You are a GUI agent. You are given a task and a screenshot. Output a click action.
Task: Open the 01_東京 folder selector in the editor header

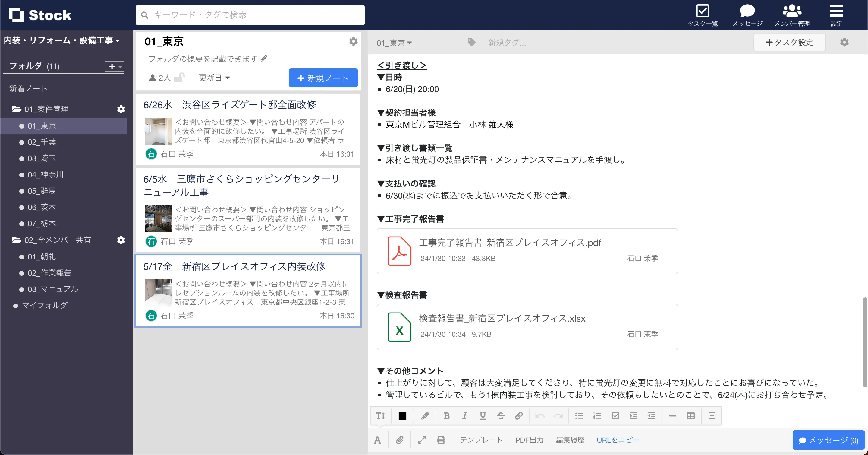click(x=394, y=43)
